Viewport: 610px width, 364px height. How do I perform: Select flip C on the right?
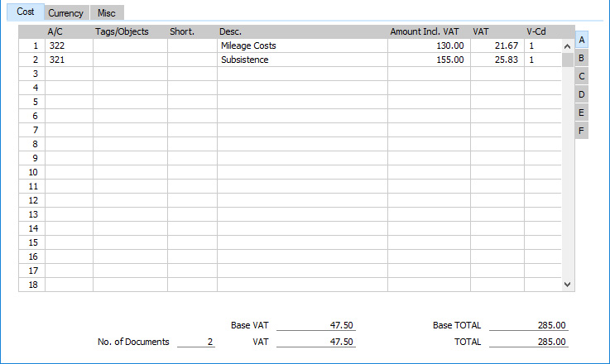tap(582, 76)
